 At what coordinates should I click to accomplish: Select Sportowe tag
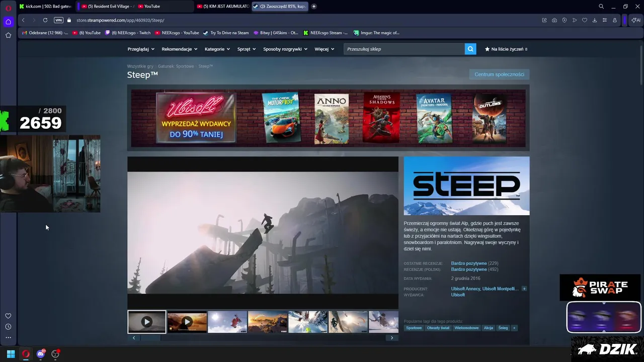click(414, 328)
